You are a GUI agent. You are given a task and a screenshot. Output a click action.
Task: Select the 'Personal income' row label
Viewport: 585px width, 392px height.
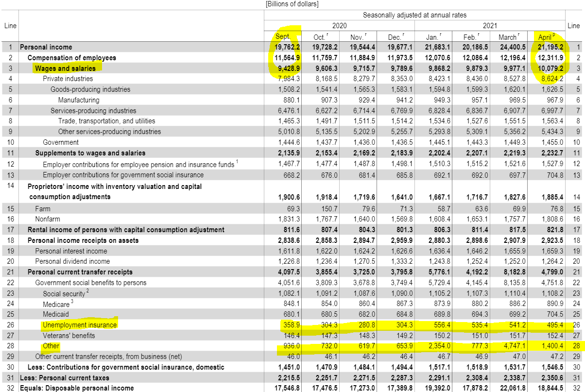pos(46,47)
